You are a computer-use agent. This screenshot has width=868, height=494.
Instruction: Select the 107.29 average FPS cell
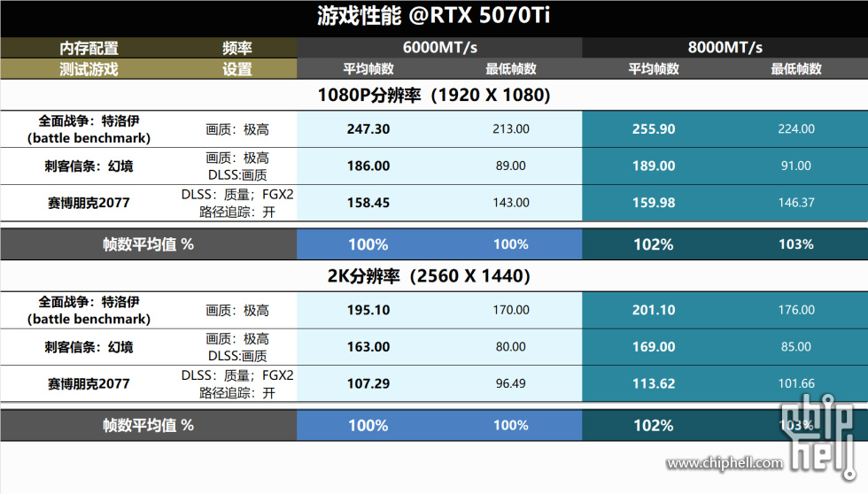click(368, 383)
